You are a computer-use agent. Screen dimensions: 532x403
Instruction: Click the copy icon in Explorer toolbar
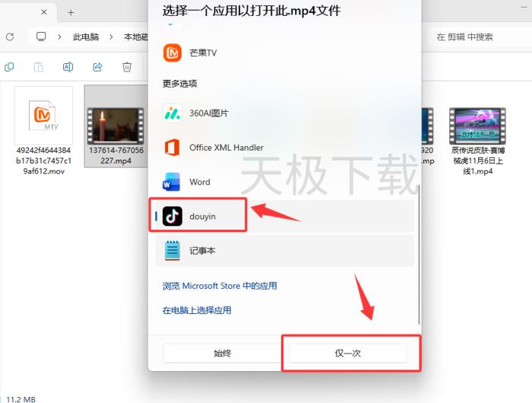[x=9, y=67]
